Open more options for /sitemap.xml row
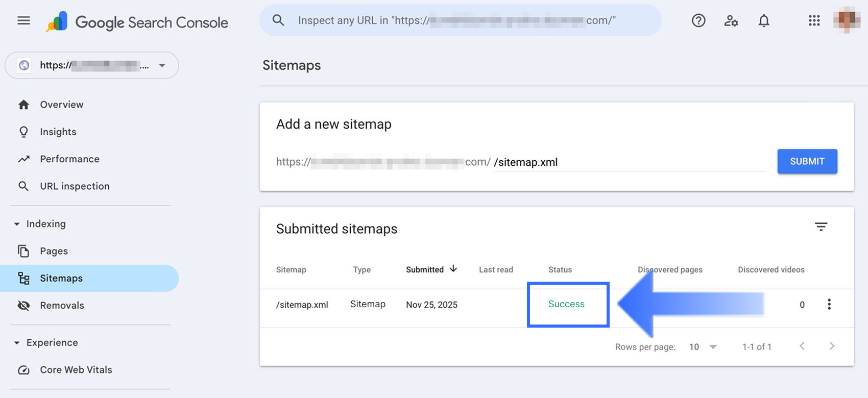The image size is (868, 398). click(x=829, y=305)
